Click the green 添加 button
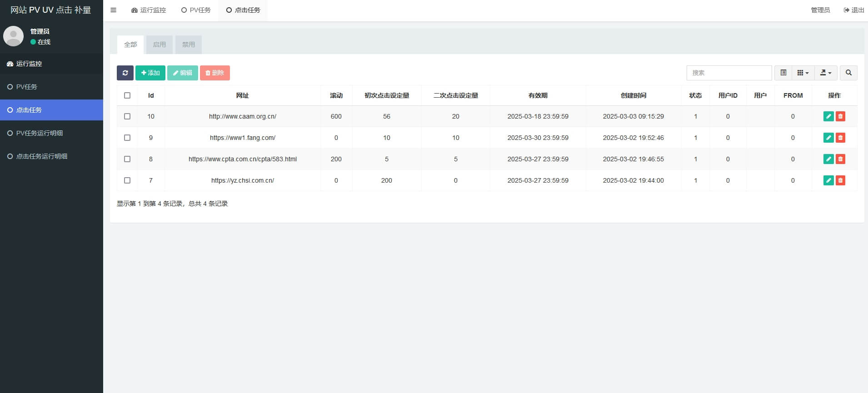The image size is (868, 393). (150, 73)
